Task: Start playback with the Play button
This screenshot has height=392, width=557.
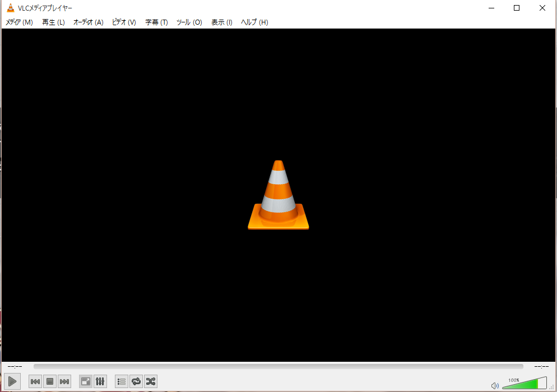Action: pyautogui.click(x=12, y=381)
